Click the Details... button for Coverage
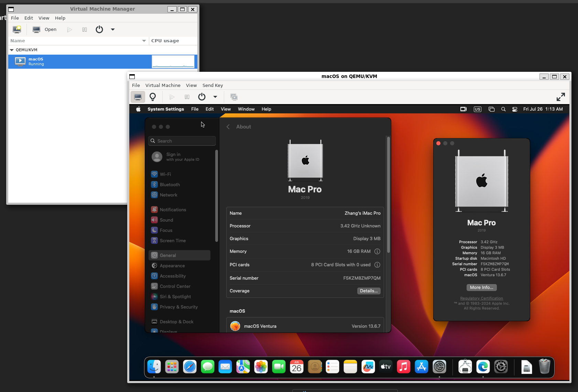578x392 pixels. (369, 291)
